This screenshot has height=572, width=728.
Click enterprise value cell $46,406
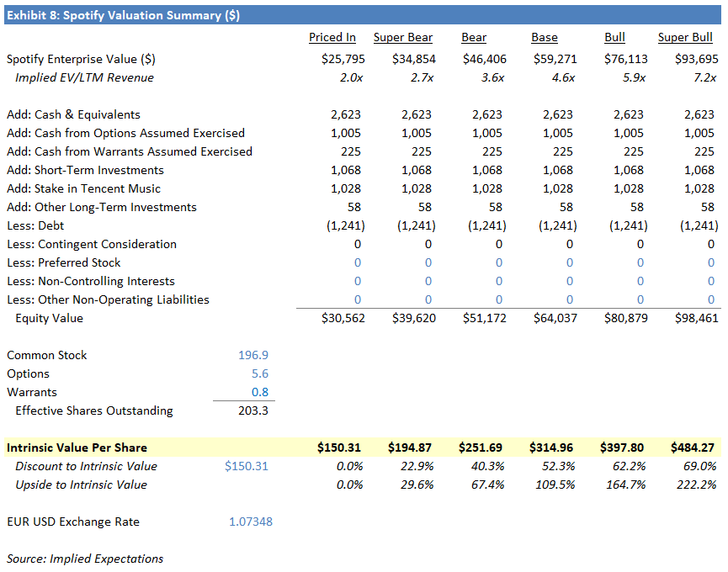[x=484, y=60]
